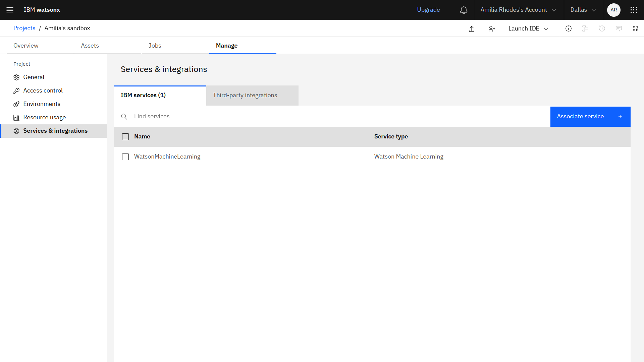This screenshot has height=362, width=644.
Task: Toggle the Name column header checkbox
Action: 125,136
